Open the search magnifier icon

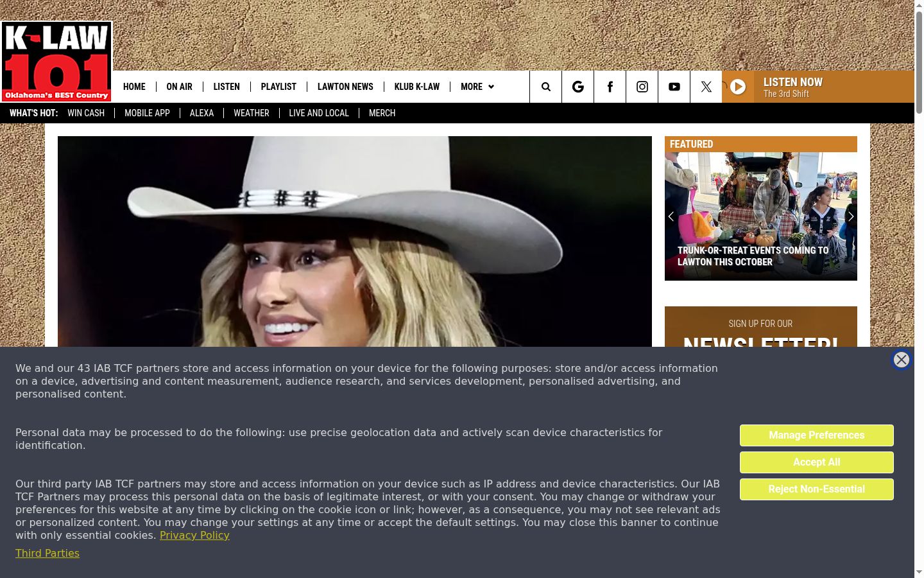(546, 87)
